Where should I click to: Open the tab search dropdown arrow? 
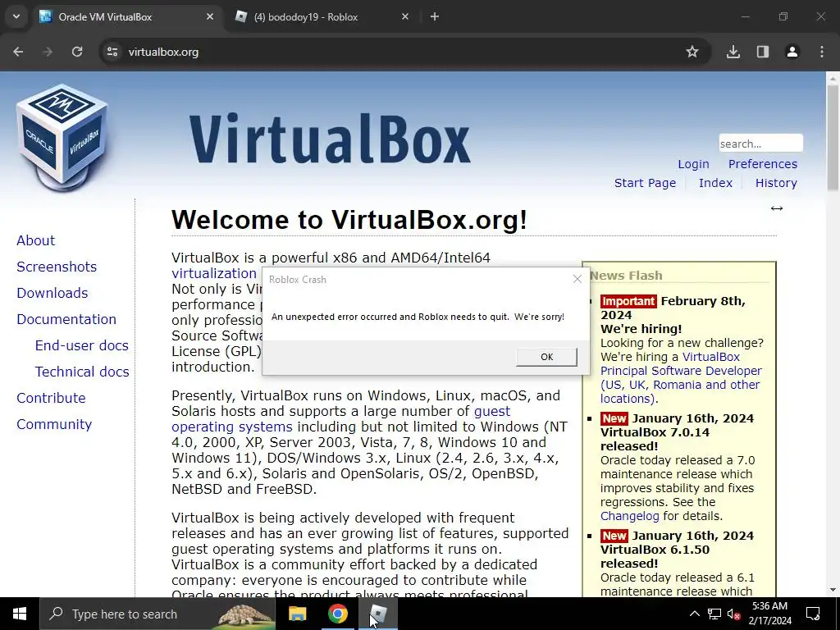tap(16, 16)
